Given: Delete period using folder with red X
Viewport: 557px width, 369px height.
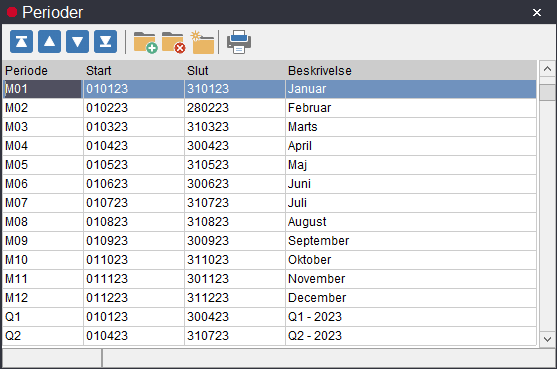Looking at the screenshot, I should click(173, 42).
